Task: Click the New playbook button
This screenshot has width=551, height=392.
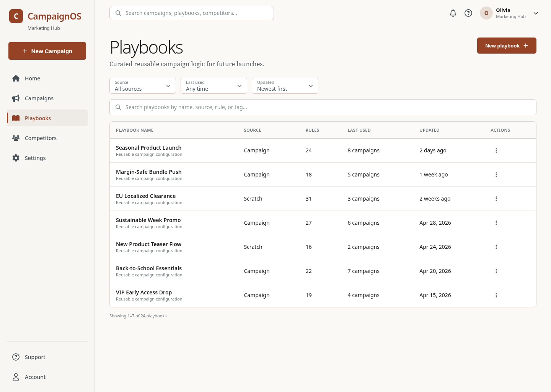Action: 507,46
